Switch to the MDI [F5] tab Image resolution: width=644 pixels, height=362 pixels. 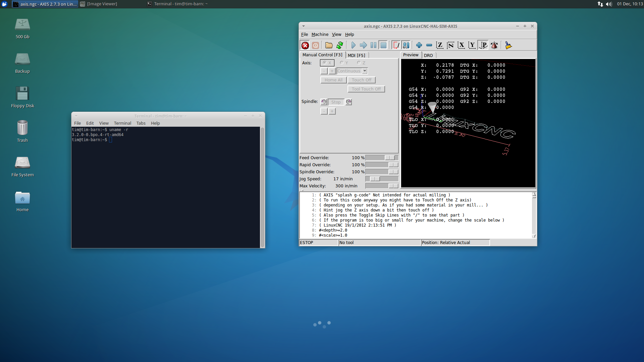click(x=357, y=55)
